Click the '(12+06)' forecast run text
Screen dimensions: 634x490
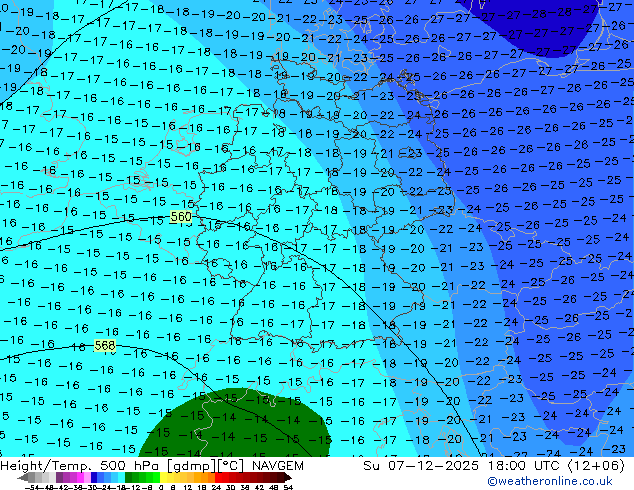point(596,466)
